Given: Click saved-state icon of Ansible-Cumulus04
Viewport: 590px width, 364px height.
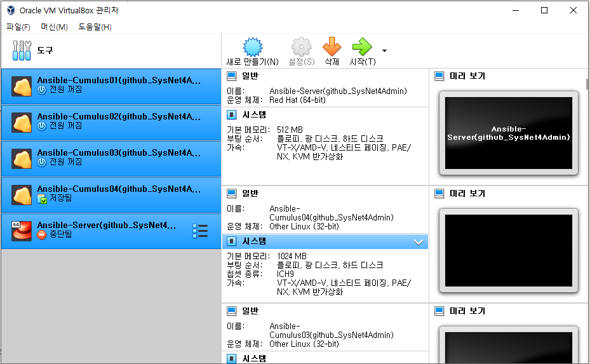Looking at the screenshot, I should [x=42, y=198].
